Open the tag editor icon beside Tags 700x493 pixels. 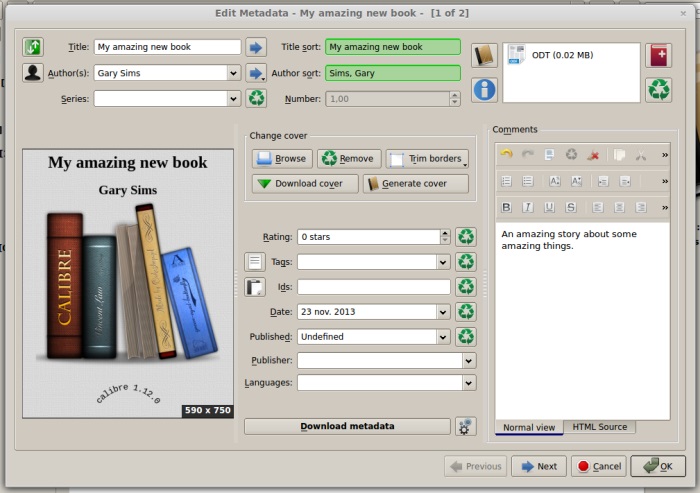[x=255, y=262]
